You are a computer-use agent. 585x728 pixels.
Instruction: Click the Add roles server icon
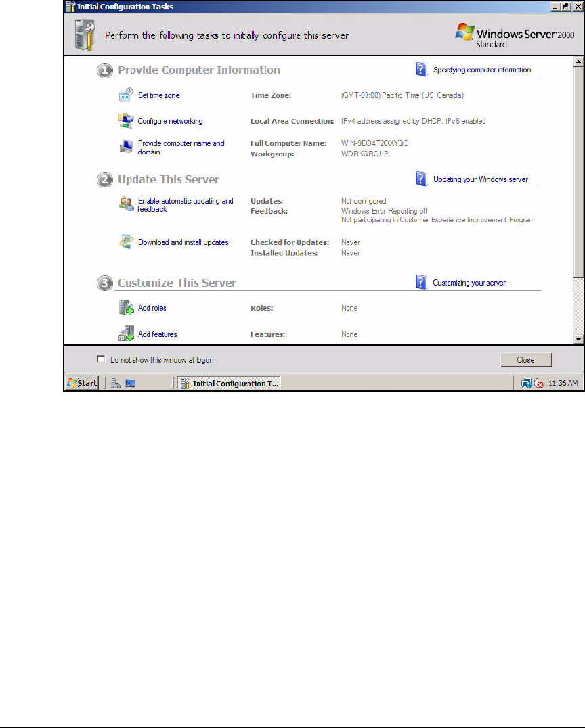click(x=126, y=307)
